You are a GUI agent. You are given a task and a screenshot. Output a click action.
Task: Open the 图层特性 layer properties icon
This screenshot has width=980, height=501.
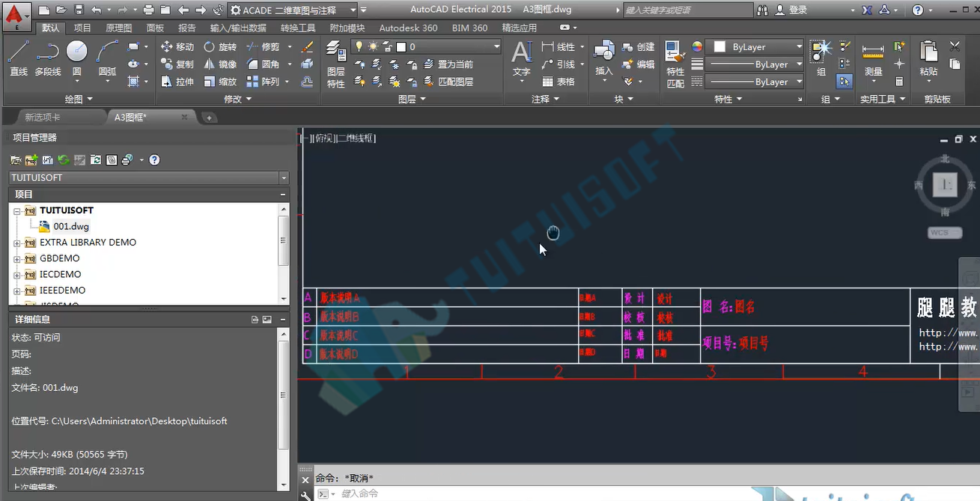point(336,64)
